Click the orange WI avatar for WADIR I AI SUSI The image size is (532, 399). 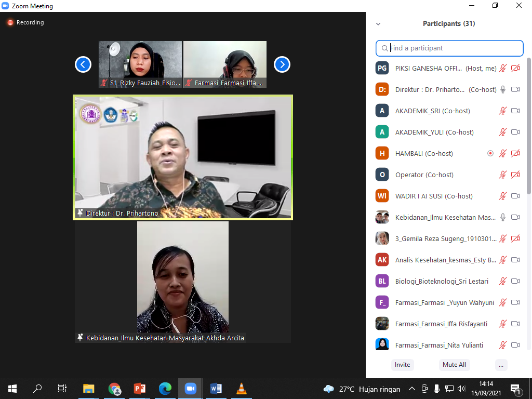click(x=382, y=196)
